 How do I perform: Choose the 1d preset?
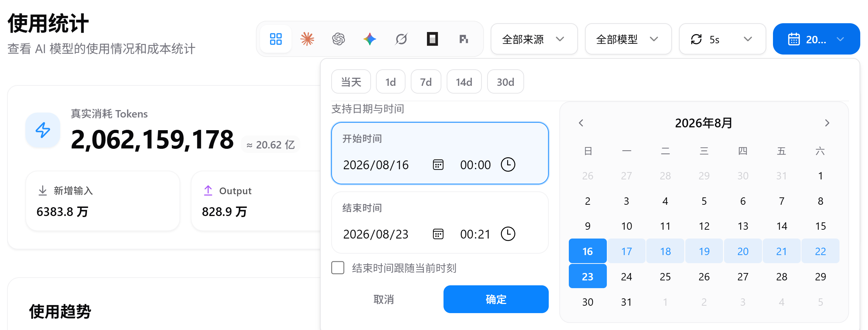pyautogui.click(x=390, y=82)
